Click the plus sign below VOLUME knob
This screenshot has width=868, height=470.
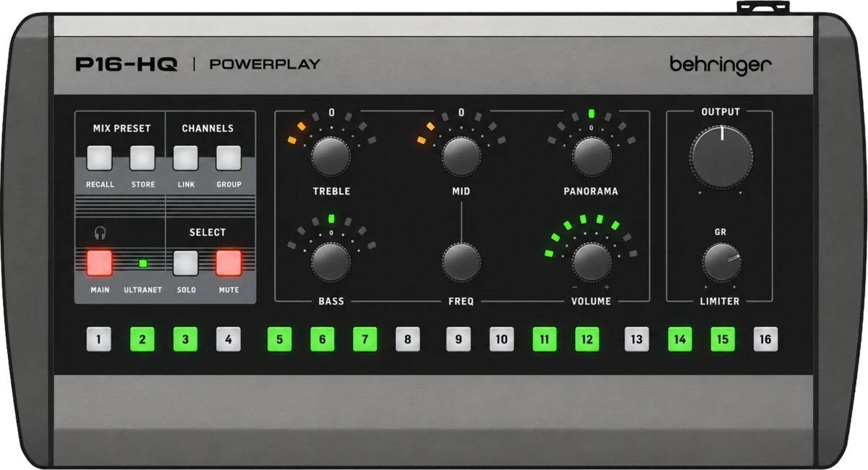(607, 287)
